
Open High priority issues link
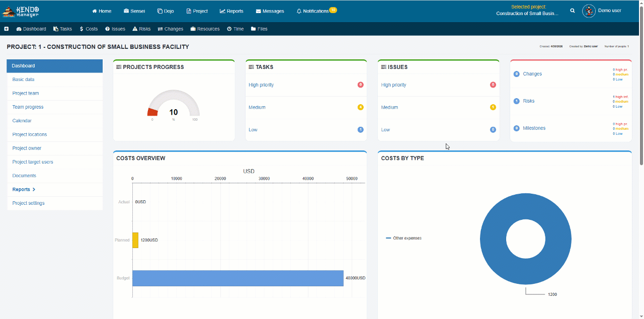393,85
